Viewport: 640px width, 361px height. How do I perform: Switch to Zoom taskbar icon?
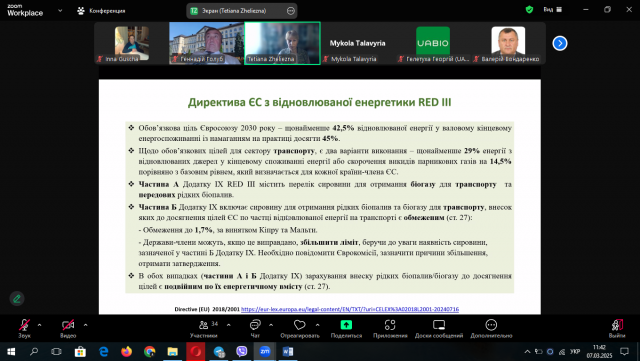point(264,351)
